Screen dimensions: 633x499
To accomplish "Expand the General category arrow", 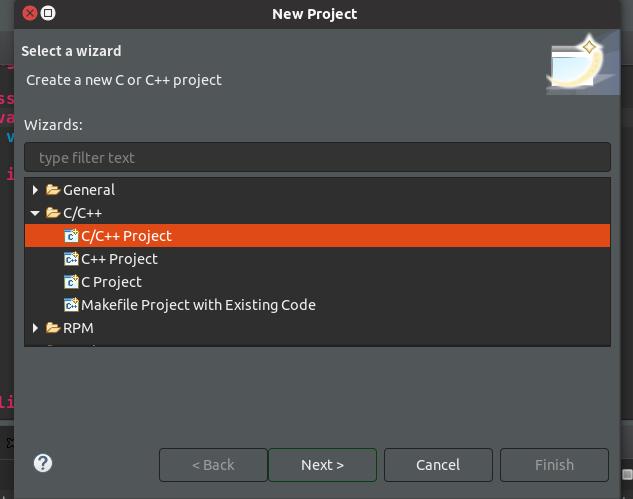I will coord(36,190).
